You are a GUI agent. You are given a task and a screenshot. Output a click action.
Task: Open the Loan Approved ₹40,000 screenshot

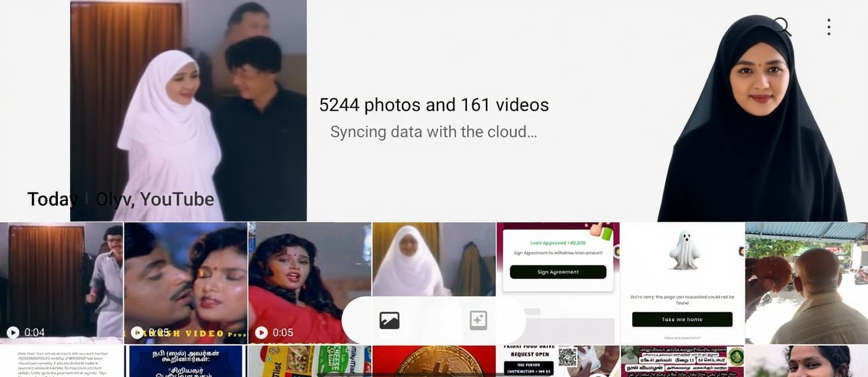558,283
